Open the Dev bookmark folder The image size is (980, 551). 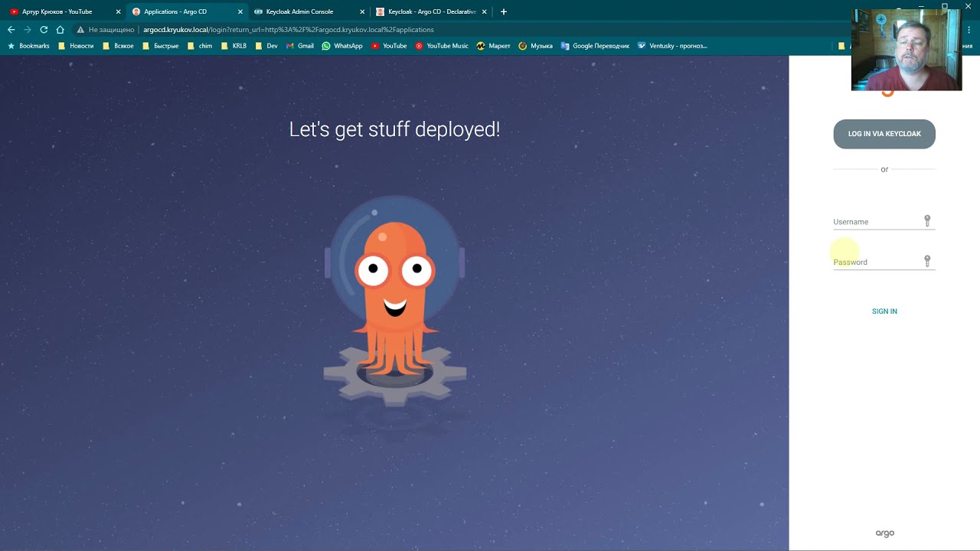(x=266, y=46)
